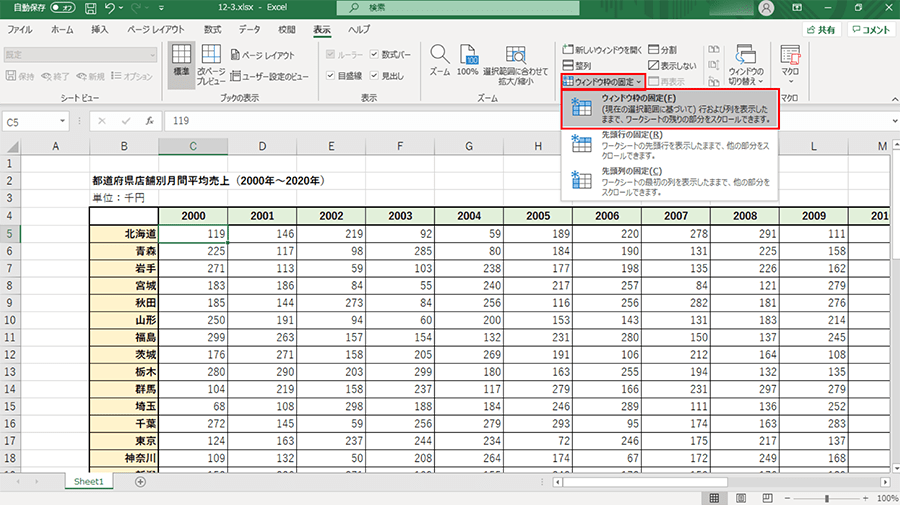Open the ファイル tab

20,30
